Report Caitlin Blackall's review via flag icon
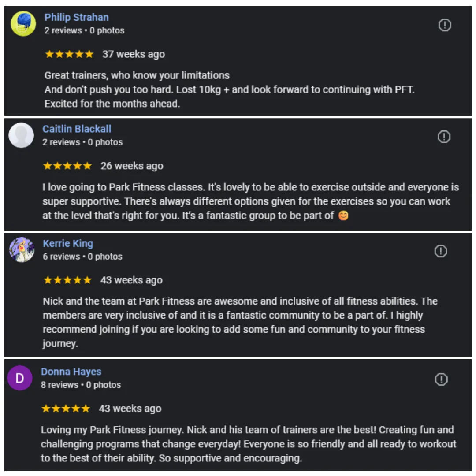The image size is (476, 476). [x=443, y=137]
